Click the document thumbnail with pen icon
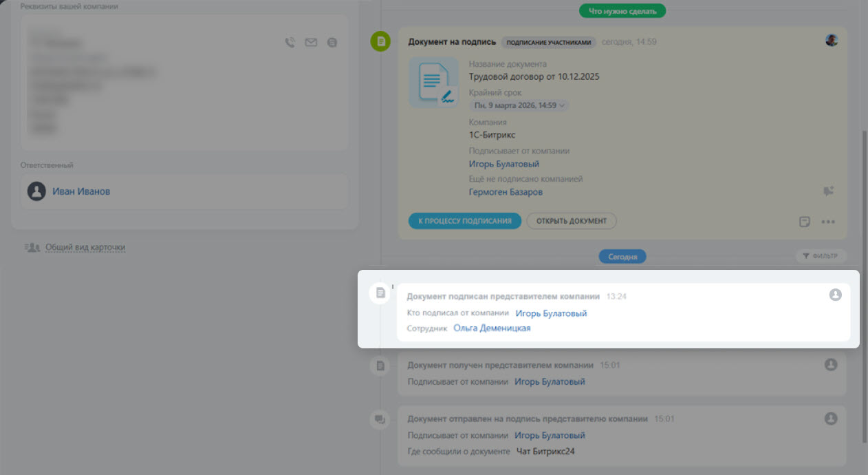The height and width of the screenshot is (475, 868). pos(433,83)
